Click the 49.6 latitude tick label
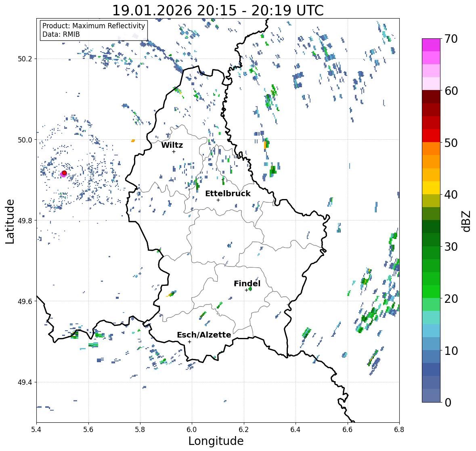Screen dimensions: 476x451 pyautogui.click(x=25, y=301)
